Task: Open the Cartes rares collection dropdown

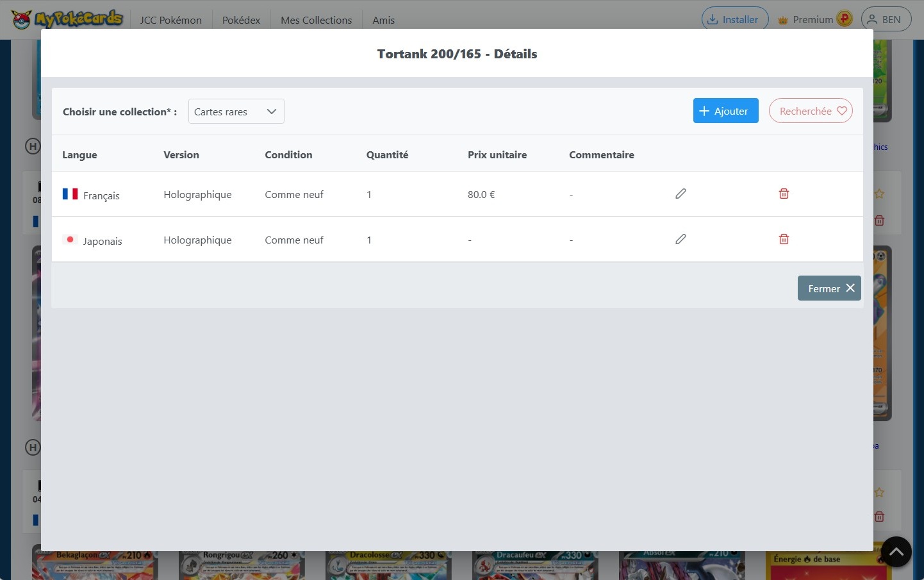Action: [x=236, y=111]
